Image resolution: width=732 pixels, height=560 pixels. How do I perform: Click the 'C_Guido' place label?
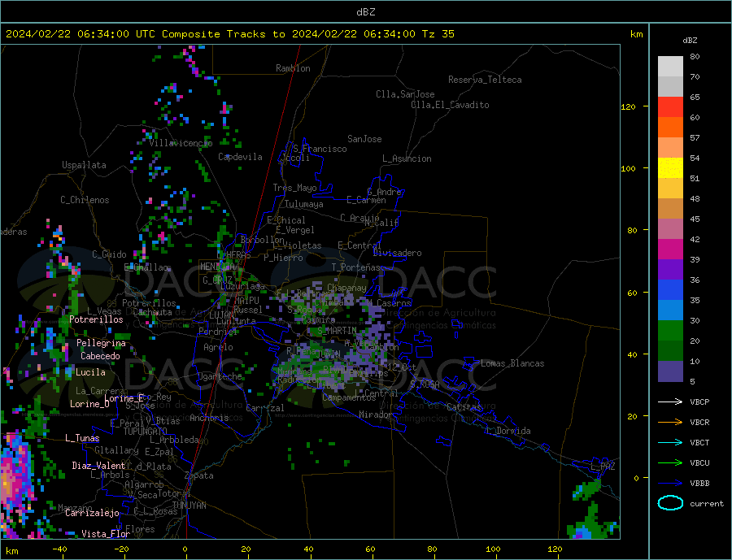pos(109,254)
